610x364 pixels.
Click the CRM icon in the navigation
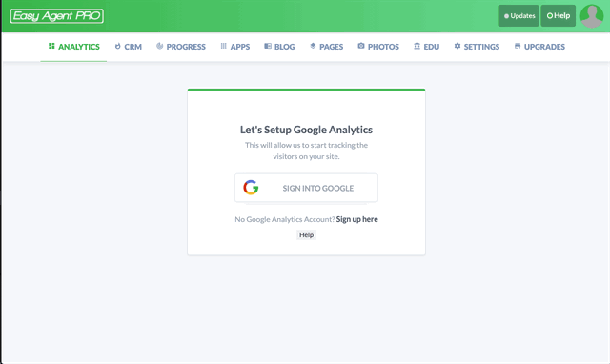(x=117, y=46)
